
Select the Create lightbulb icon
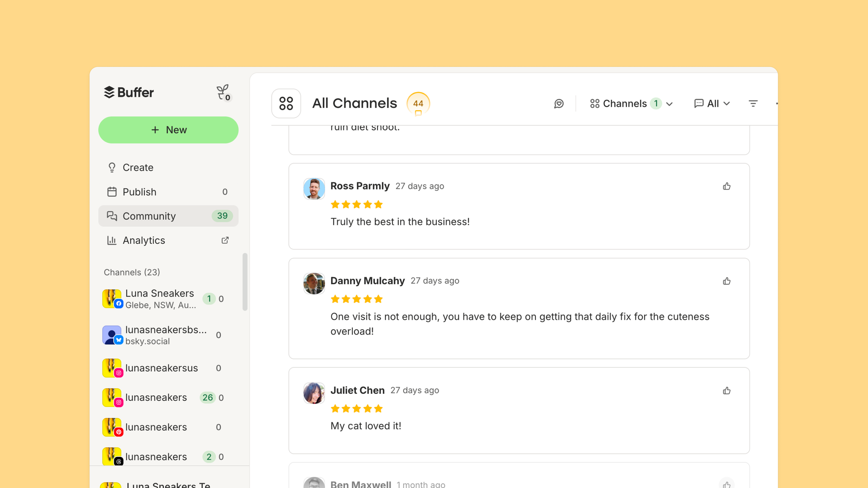112,167
